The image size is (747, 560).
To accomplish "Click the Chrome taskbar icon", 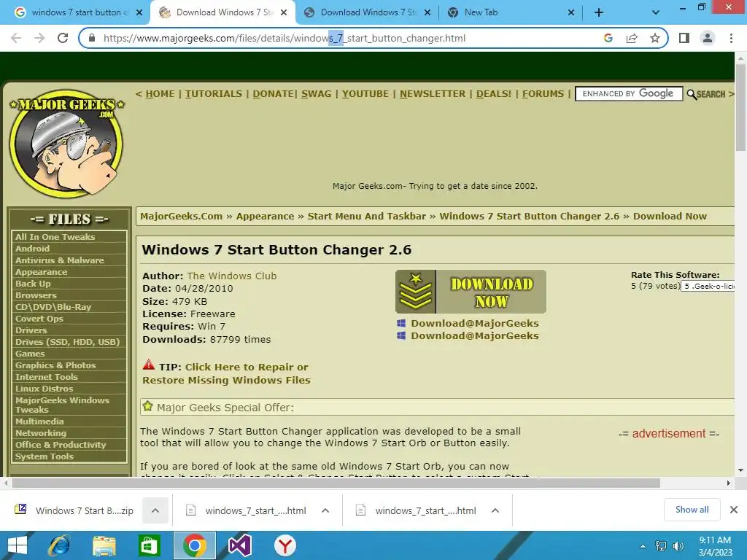I will [194, 545].
